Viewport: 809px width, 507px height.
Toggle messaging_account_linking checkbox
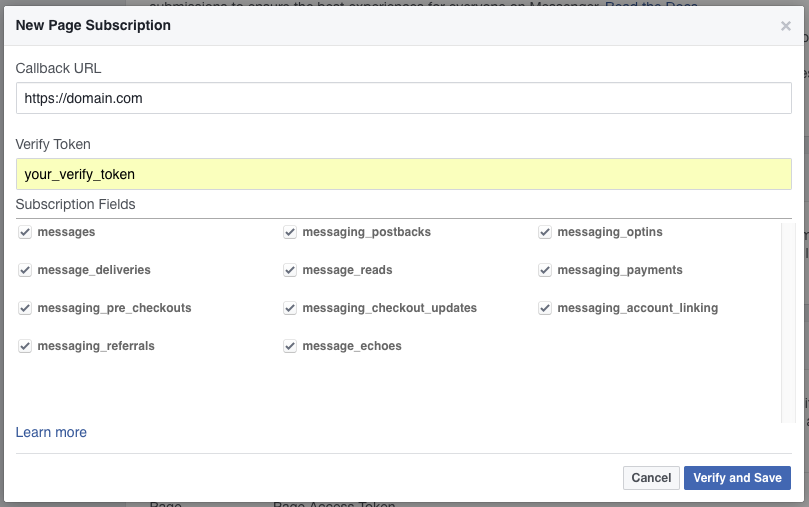(545, 308)
